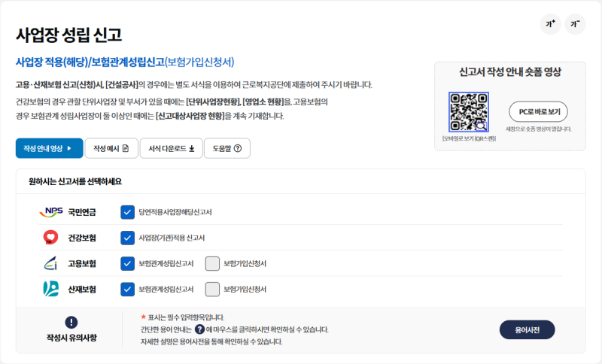Uncheck 당연적용사업장해당신고서 for 국민연금

(127, 212)
